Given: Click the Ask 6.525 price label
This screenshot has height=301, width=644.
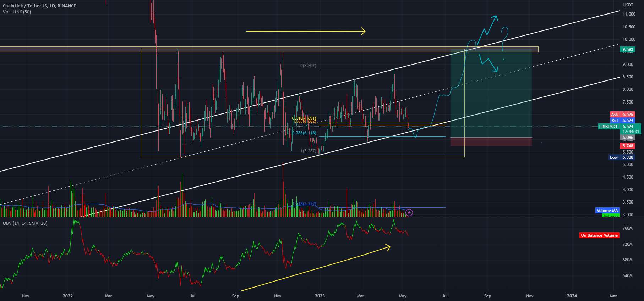Looking at the screenshot, I should point(622,115).
